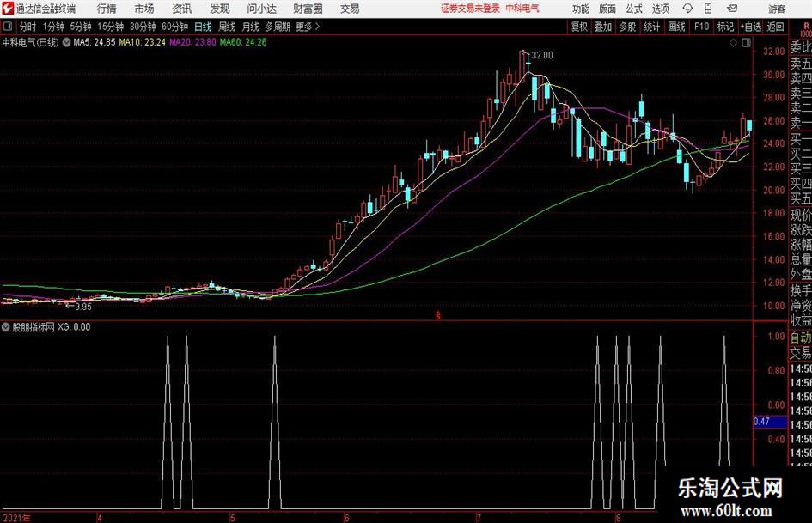Open the 功能 menu
Viewport: 812px width, 523px height.
tap(581, 9)
